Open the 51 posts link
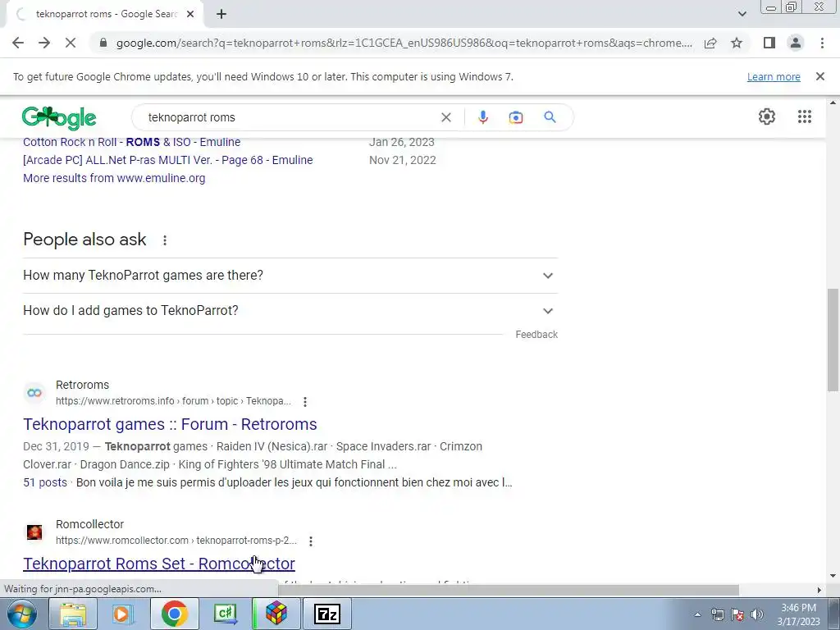This screenshot has width=840, height=630. click(x=45, y=482)
